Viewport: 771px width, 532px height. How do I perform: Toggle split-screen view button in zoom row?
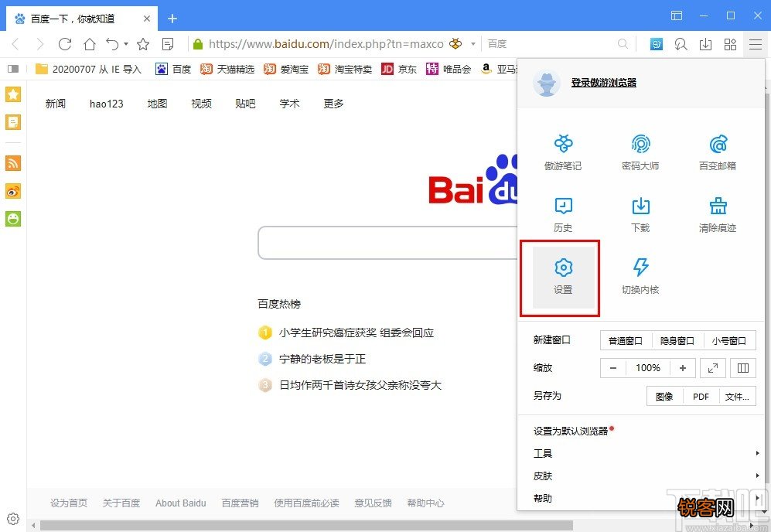pos(743,368)
